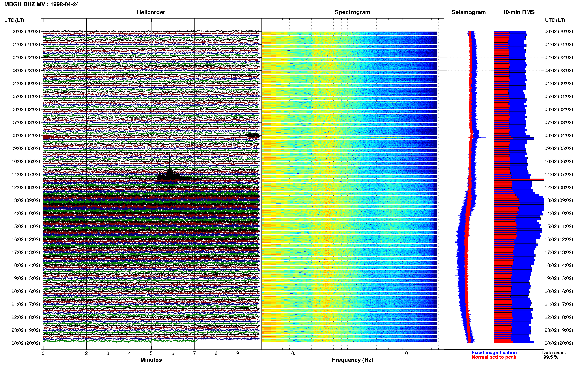Click the left-axis time label 16:02 (12:02)
Image resolution: width=588 pixels, height=368 pixels.
click(26, 239)
